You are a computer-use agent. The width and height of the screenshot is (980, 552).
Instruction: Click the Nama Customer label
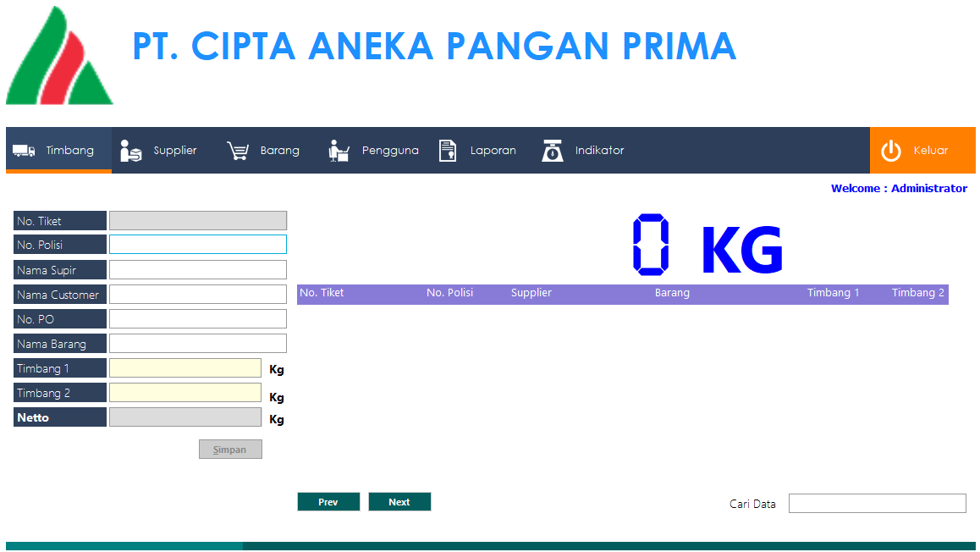coord(60,295)
